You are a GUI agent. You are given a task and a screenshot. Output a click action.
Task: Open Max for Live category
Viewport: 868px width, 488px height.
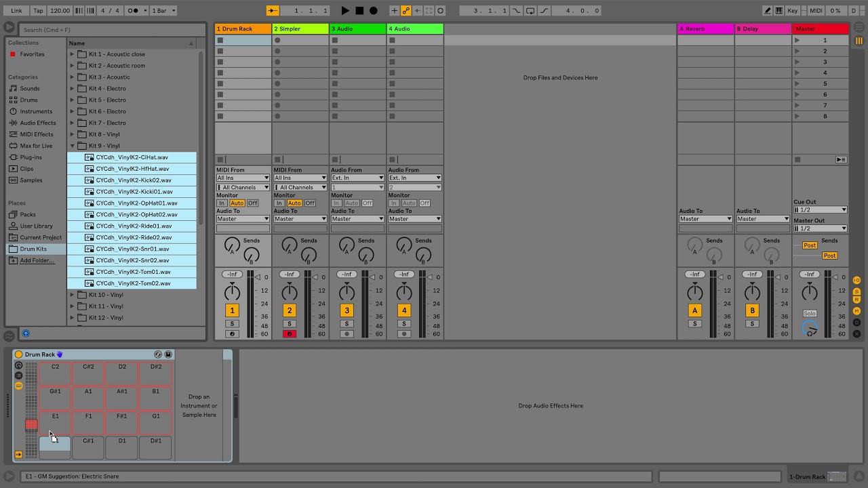[x=36, y=146]
